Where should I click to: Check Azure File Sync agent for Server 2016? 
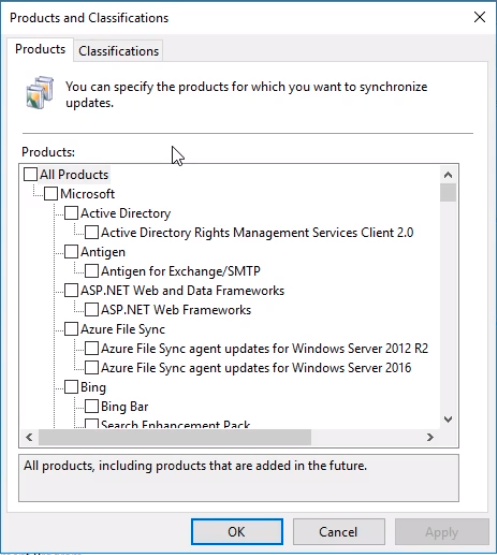[92, 368]
